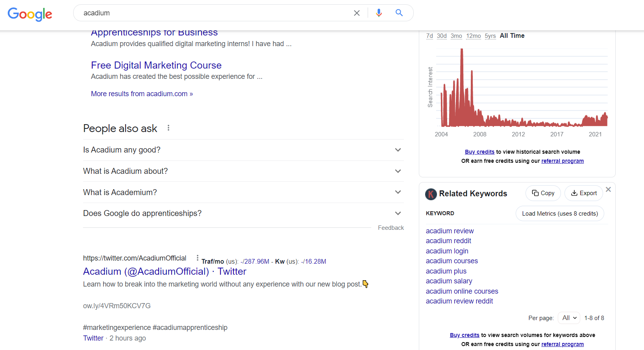Click the search input containing 'acadium'
This screenshot has height=350, width=644.
coord(215,13)
